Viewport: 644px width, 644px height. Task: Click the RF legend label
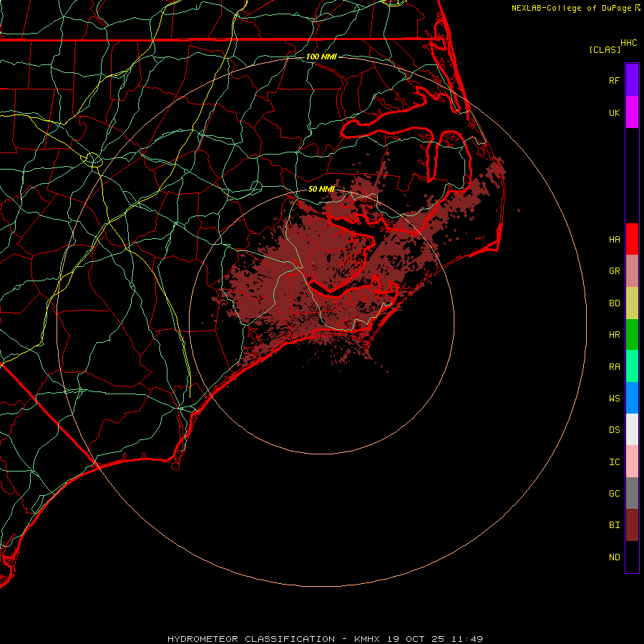pos(615,80)
